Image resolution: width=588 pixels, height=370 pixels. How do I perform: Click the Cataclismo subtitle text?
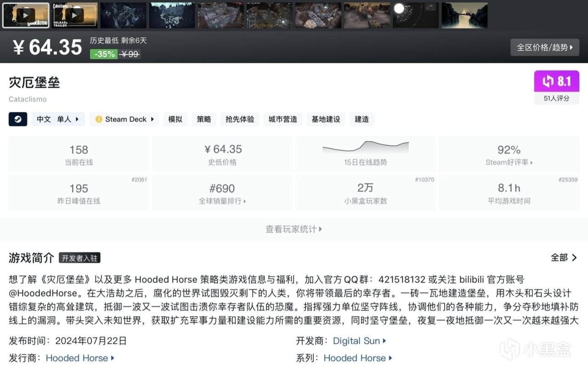click(28, 99)
